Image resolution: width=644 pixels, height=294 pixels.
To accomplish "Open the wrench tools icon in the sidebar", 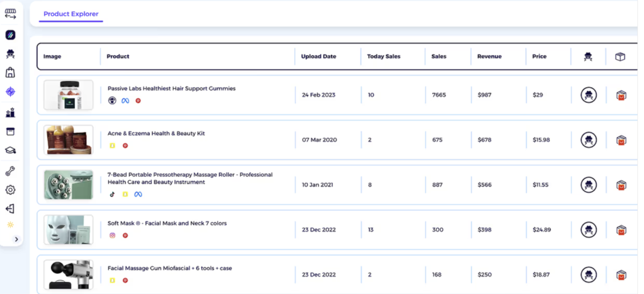I will [x=10, y=171].
